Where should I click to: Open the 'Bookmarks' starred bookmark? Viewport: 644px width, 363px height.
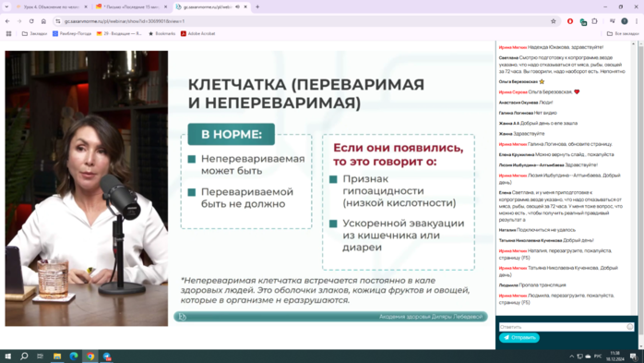pyautogui.click(x=161, y=33)
